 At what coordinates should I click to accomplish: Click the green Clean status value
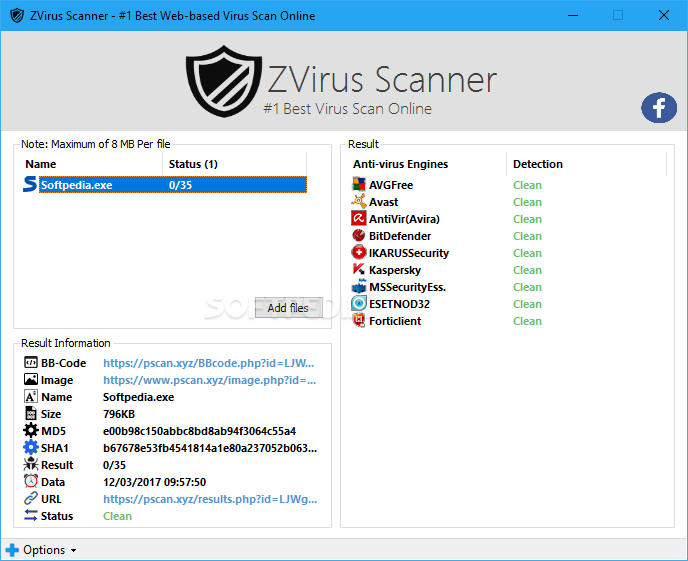point(117,516)
